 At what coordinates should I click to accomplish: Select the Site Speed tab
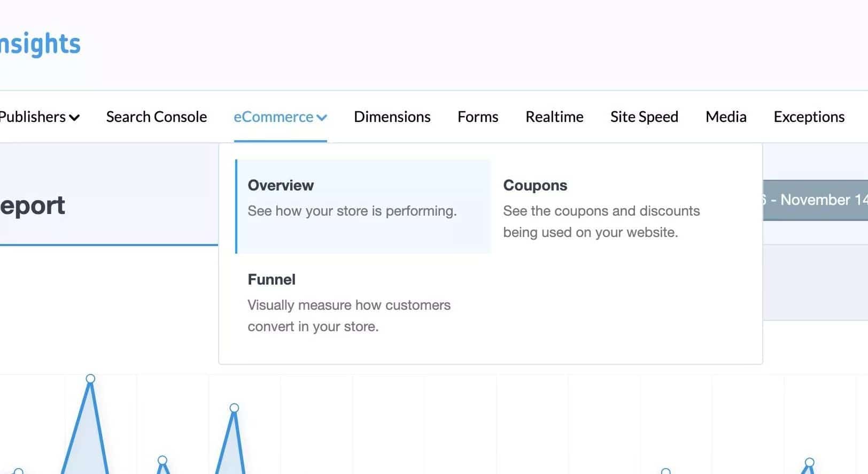point(644,117)
